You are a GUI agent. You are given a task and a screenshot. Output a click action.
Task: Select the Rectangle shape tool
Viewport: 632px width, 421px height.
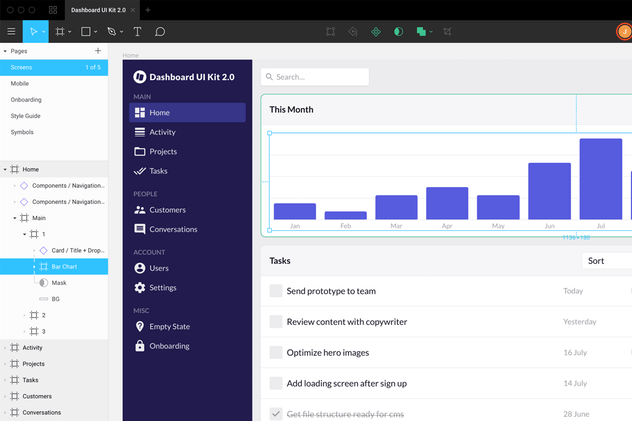point(85,31)
